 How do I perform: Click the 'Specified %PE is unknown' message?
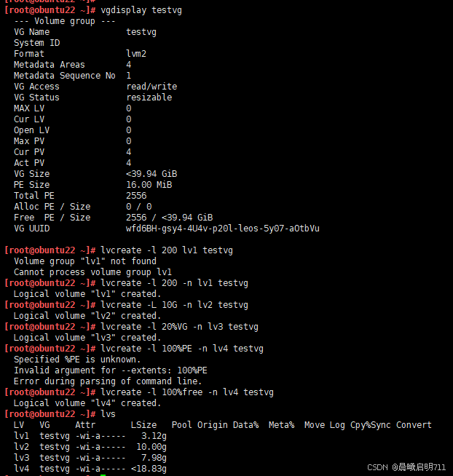click(77, 360)
